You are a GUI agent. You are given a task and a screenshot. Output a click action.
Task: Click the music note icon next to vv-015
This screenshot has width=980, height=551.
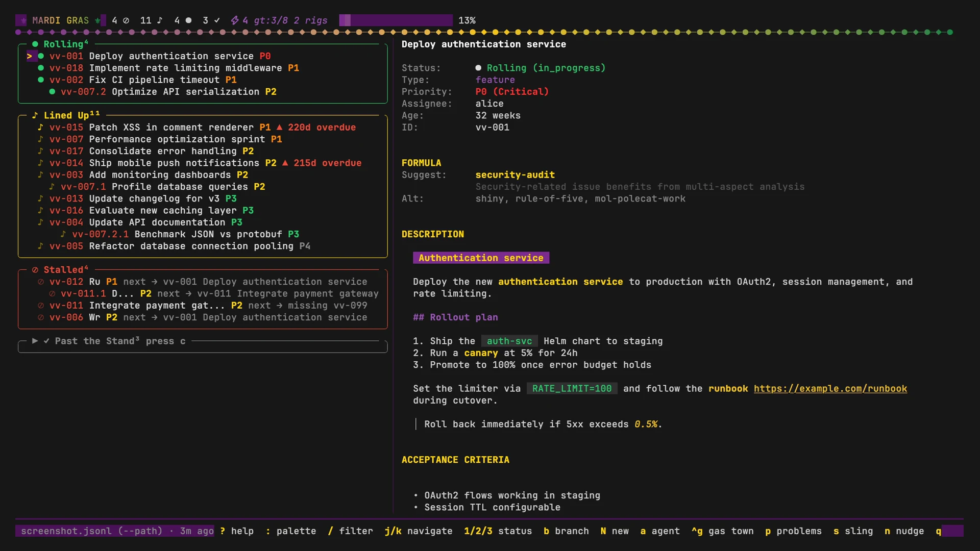coord(40,127)
